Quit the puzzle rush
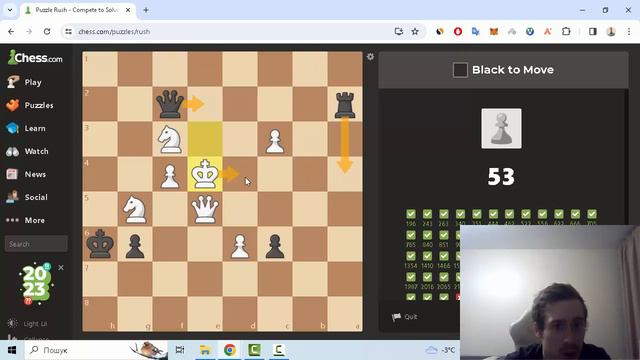The image size is (640, 360). 405,317
